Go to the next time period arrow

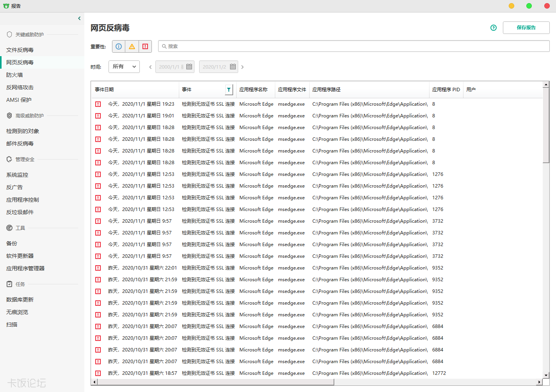point(242,67)
